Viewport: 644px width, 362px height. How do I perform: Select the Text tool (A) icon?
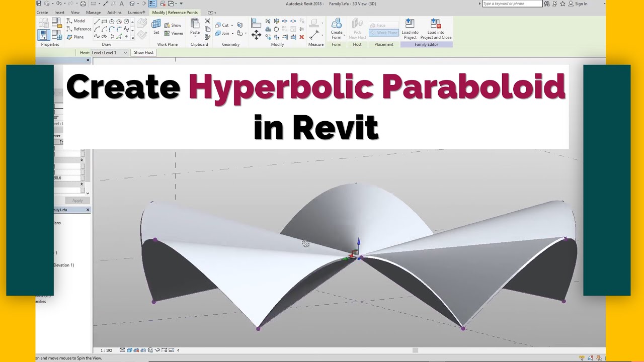point(122,3)
